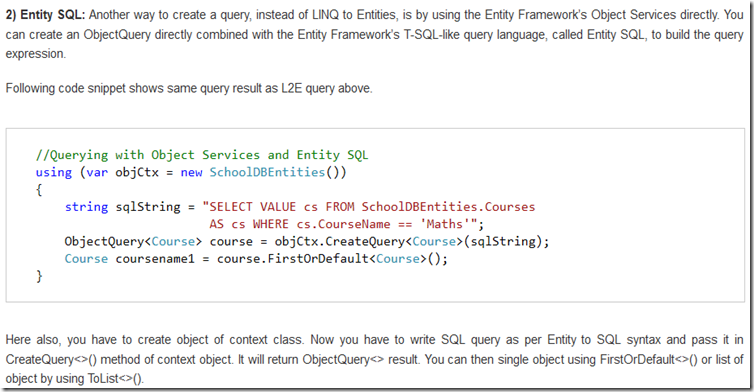This screenshot has height=392, width=754.
Task: Click the opening brace "{" in the code
Action: point(39,190)
